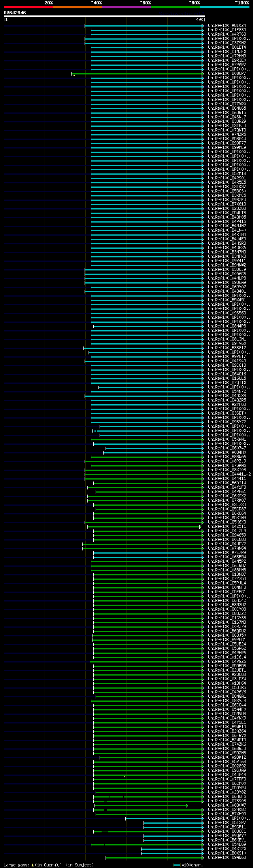Click the UniRef100_C4LZL9 label
Viewport: 253px width, 868px height.
227,531
